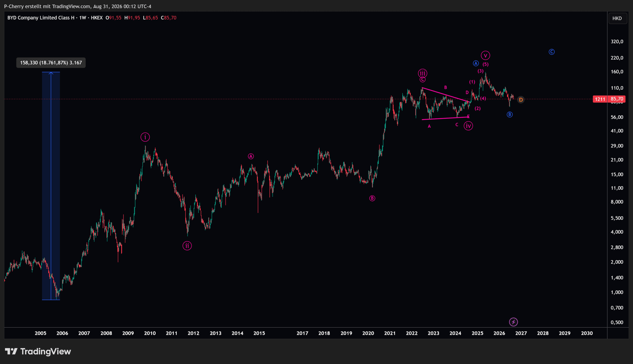This screenshot has width=633, height=364.
Task: Click the 1W timeframe label
Action: click(83, 18)
